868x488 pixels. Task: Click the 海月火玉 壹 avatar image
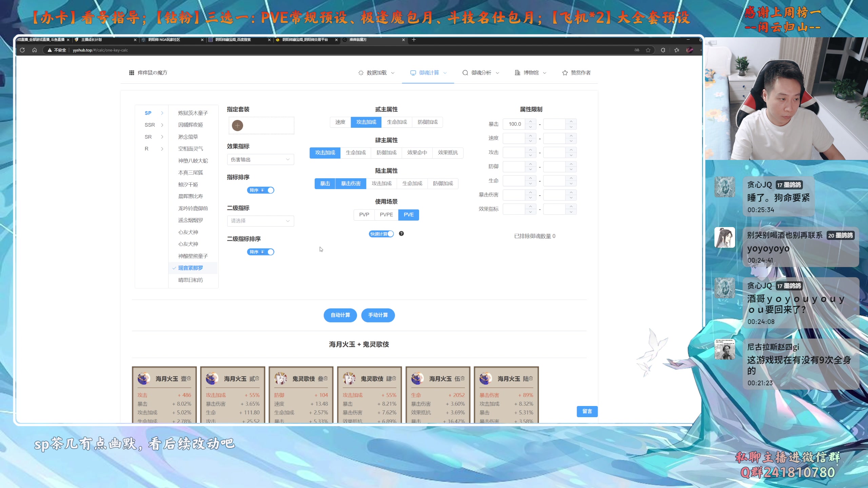144,378
